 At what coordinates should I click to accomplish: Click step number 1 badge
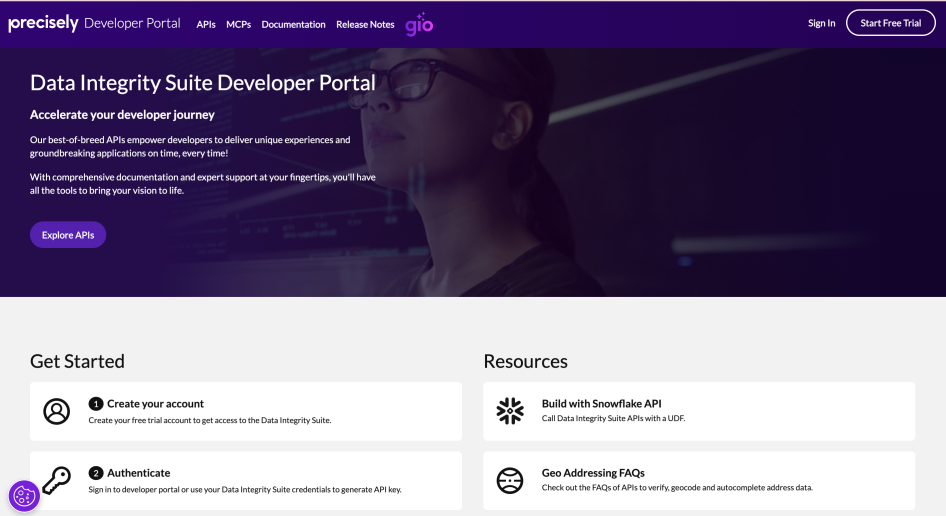coord(96,404)
